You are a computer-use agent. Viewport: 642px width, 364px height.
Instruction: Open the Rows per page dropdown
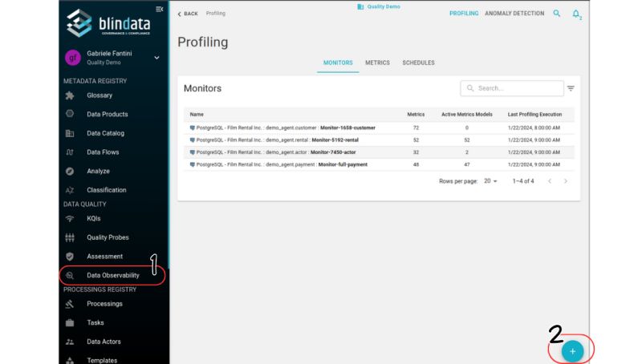[x=490, y=180]
